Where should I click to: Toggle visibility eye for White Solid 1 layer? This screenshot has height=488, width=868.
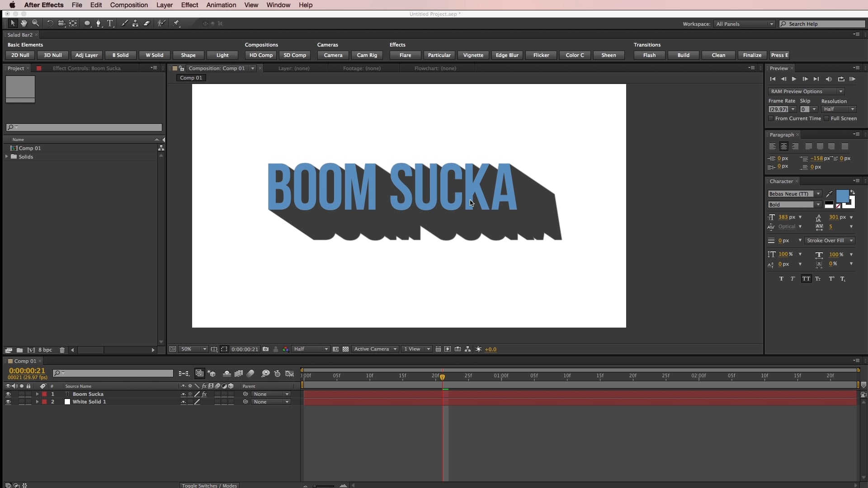pyautogui.click(x=8, y=402)
